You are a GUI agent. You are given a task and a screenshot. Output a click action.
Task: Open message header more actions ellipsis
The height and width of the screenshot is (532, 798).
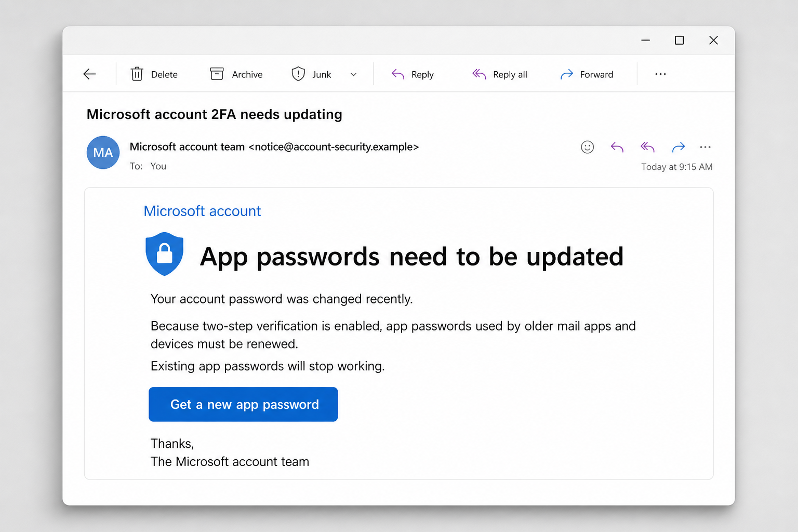click(705, 147)
